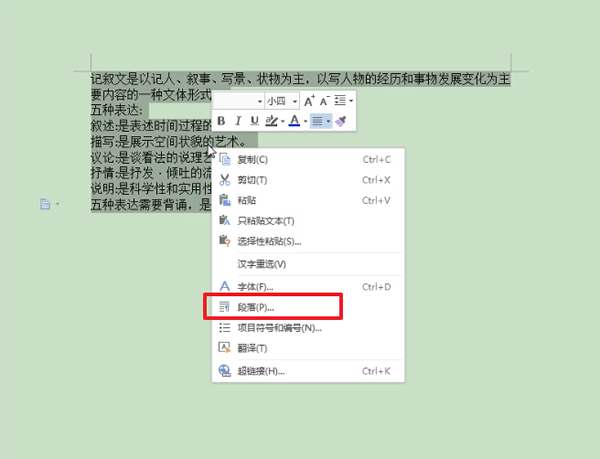Click the highlighter pen icon
The image size is (600, 459).
coord(271,121)
